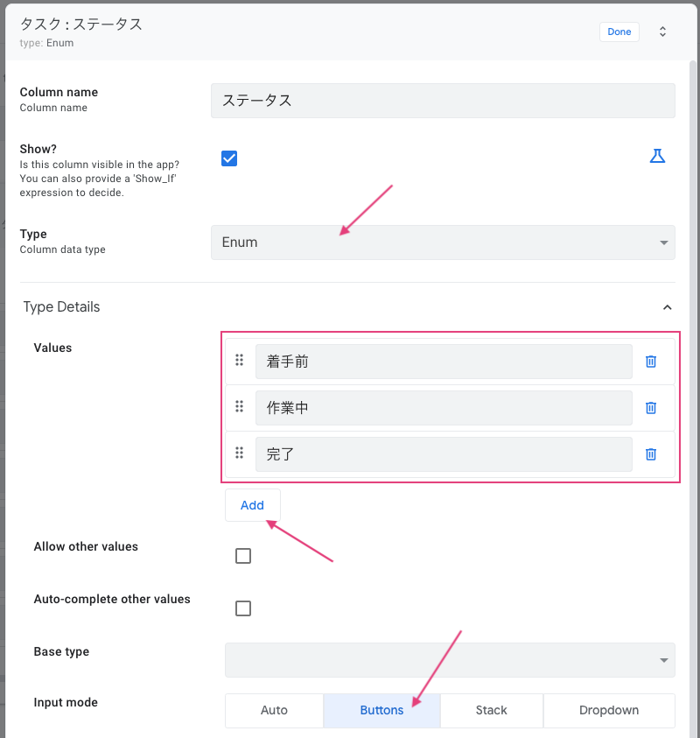The height and width of the screenshot is (738, 700).
Task: Click Add to add a new value
Action: [x=253, y=505]
